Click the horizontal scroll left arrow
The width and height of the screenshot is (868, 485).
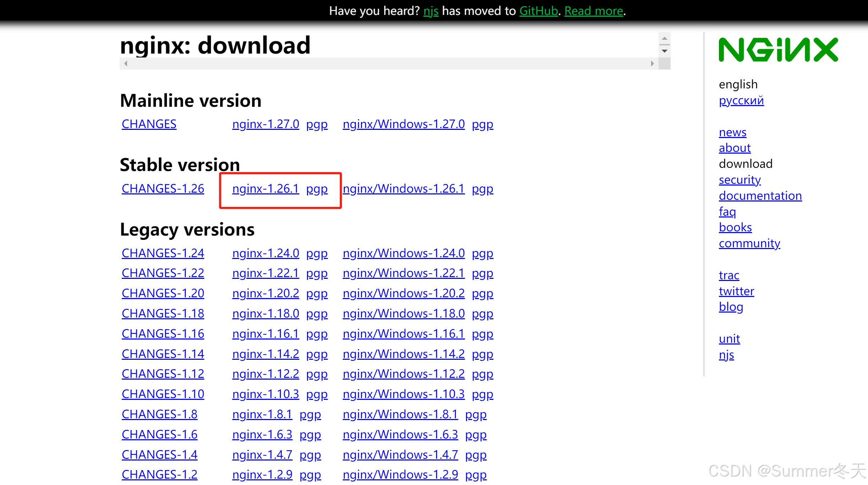126,64
